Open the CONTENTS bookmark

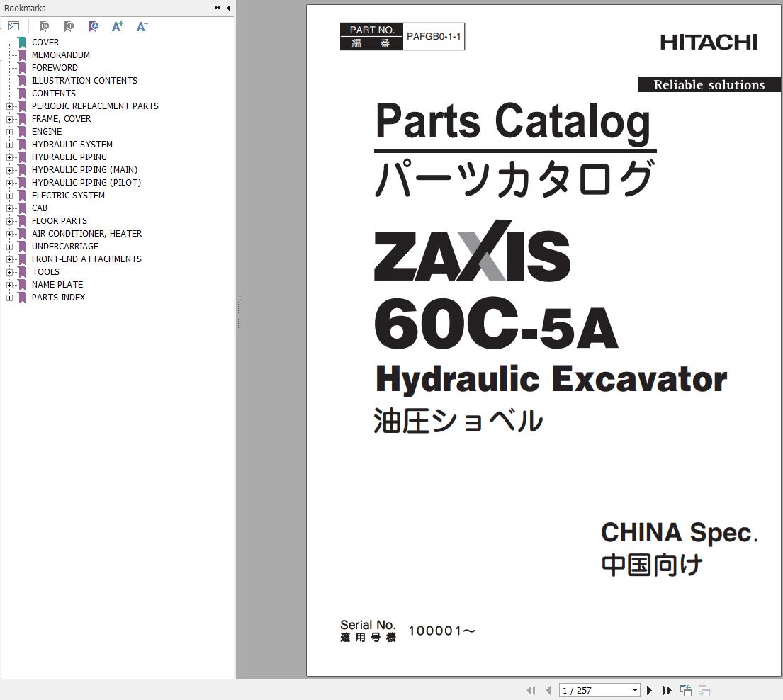click(53, 94)
